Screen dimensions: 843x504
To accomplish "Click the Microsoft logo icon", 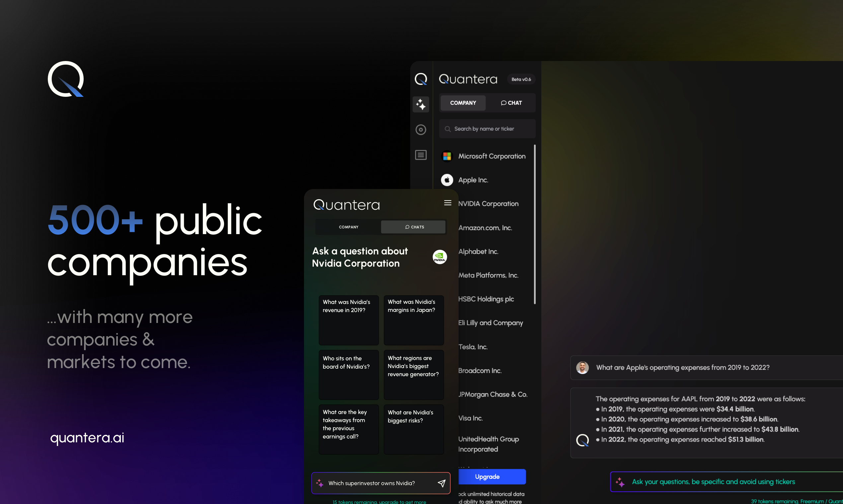I will (447, 156).
